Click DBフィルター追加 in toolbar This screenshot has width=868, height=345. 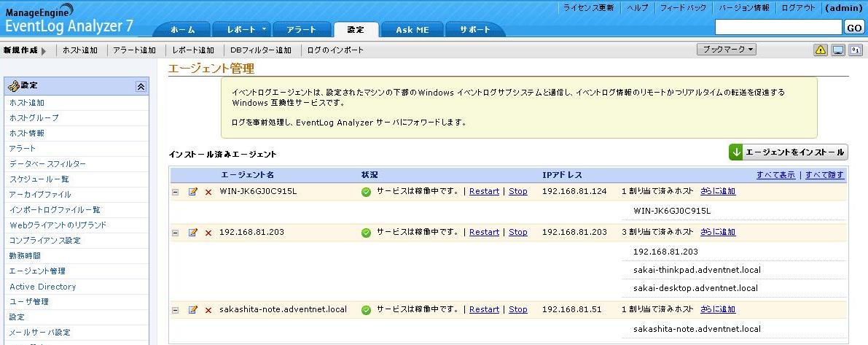coord(261,50)
